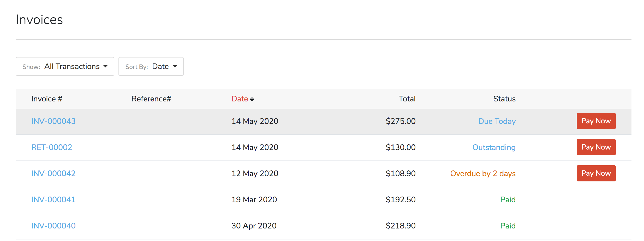Screen dimensions: 644x241
Task: Open invoice INV-000042 overdue by 2 days
Action: [x=53, y=173]
